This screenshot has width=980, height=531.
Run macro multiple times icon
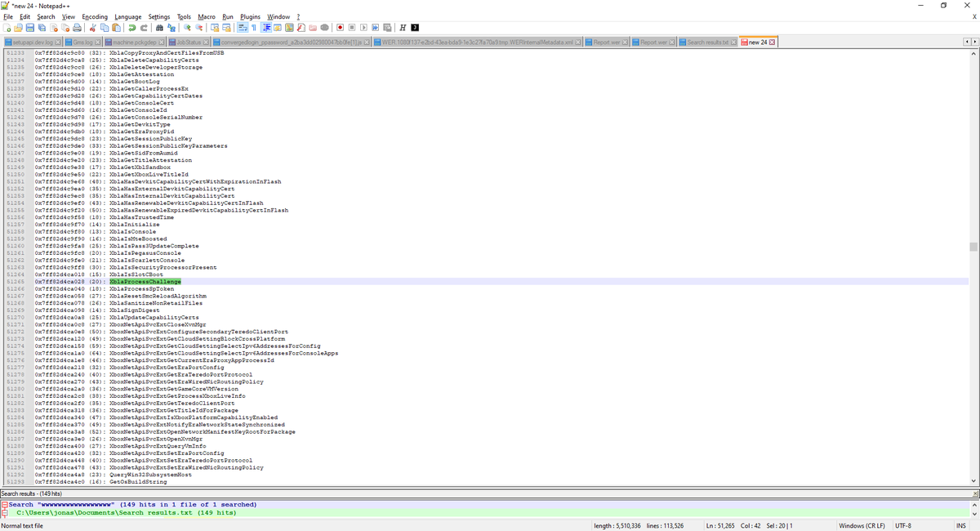click(x=375, y=28)
